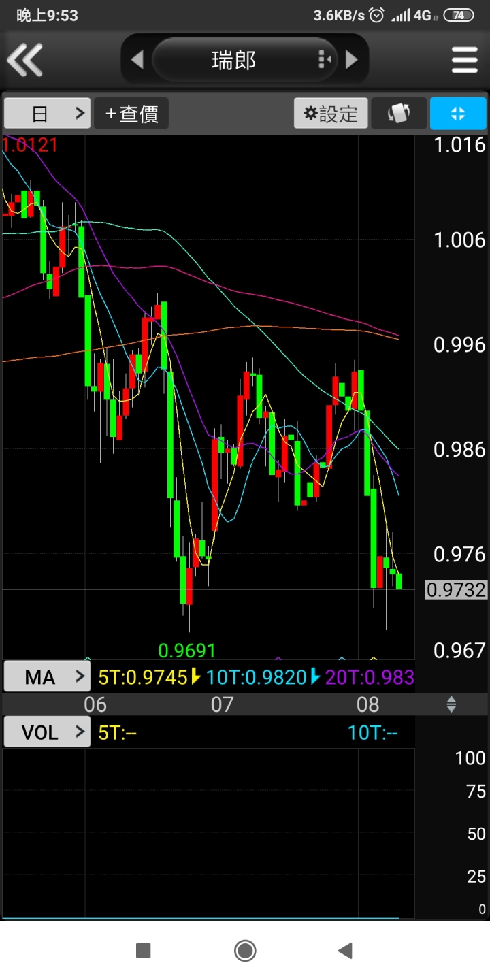Tap the alarm clock icon in status bar
This screenshot has height=980, width=490.
click(377, 15)
